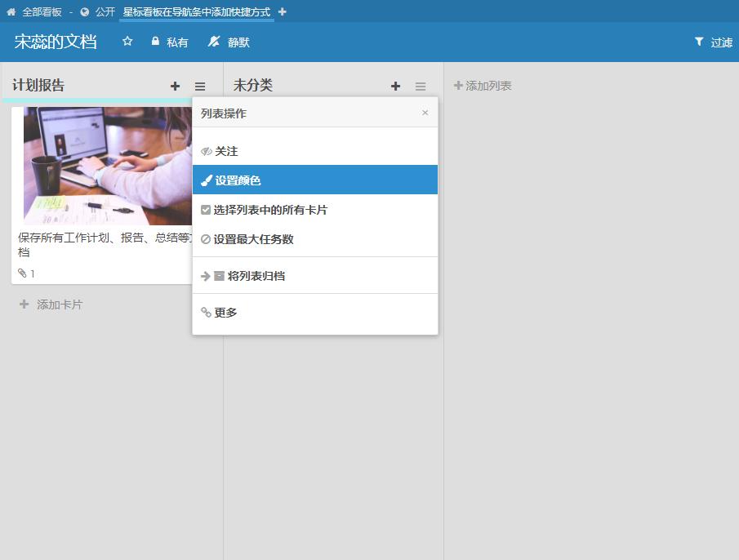Image resolution: width=739 pixels, height=560 pixels.
Task: Toggle 静默 mute notifications
Action: click(x=229, y=42)
